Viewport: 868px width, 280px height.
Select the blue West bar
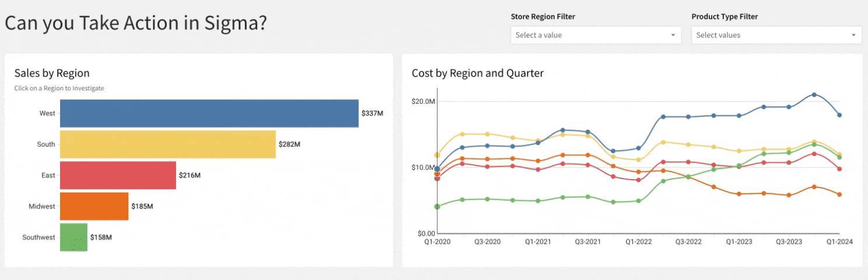pyautogui.click(x=209, y=113)
